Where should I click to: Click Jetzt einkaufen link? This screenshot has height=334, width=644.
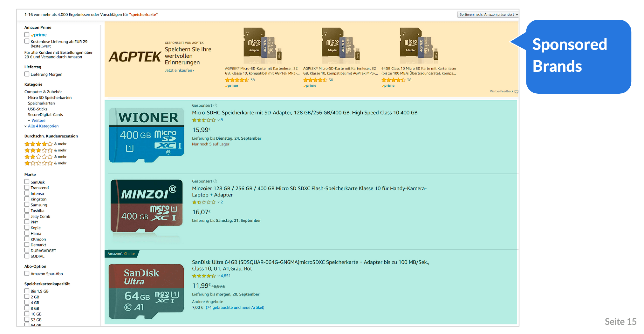click(179, 70)
